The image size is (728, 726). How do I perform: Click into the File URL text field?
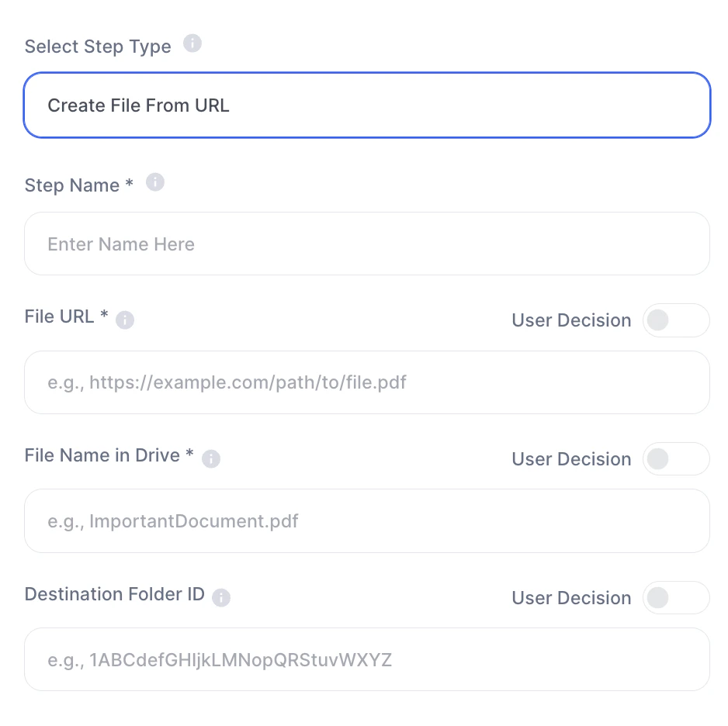coord(367,382)
